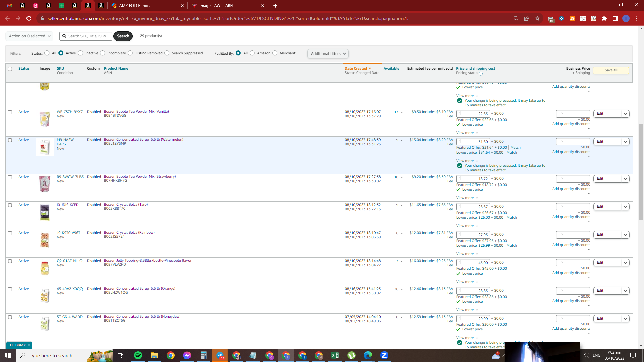Click the pricing status info icon

[481, 74]
